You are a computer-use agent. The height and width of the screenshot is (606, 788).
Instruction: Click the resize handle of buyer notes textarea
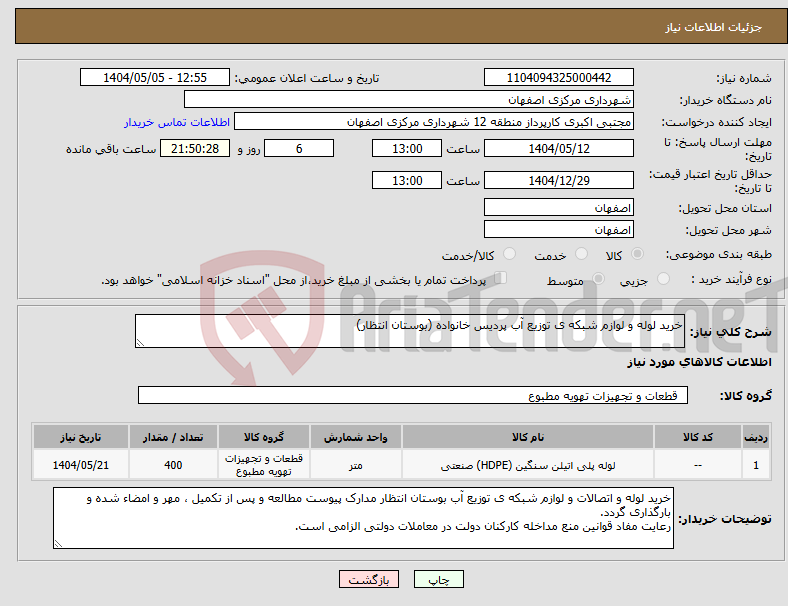[58, 544]
